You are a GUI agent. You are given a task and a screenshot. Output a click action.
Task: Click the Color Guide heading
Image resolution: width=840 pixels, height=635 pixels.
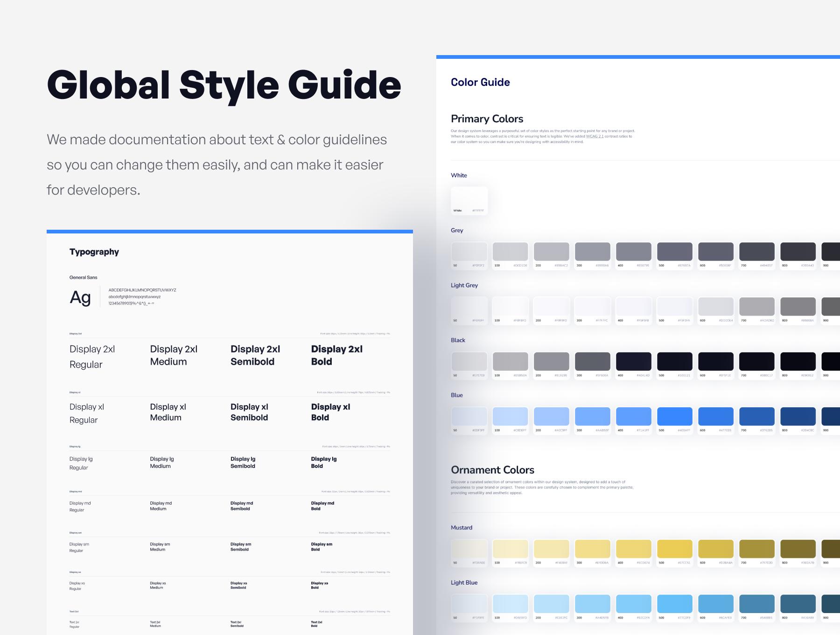tap(480, 82)
